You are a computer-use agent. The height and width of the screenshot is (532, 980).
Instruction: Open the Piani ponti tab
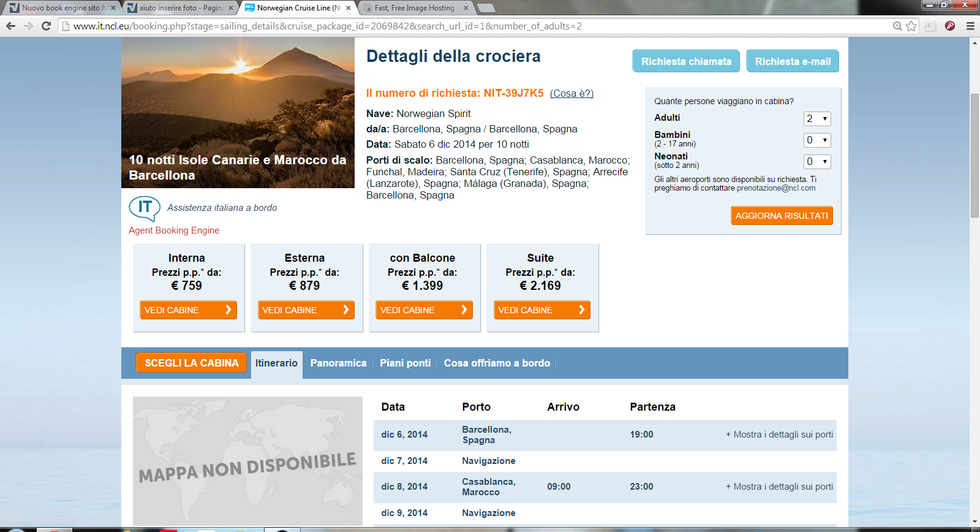(x=405, y=363)
